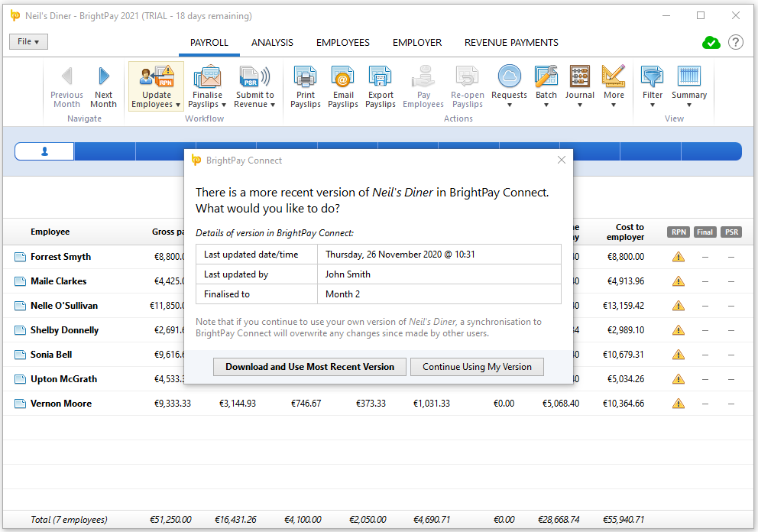758x532 pixels.
Task: Navigate to Next Month
Action: coord(103,86)
